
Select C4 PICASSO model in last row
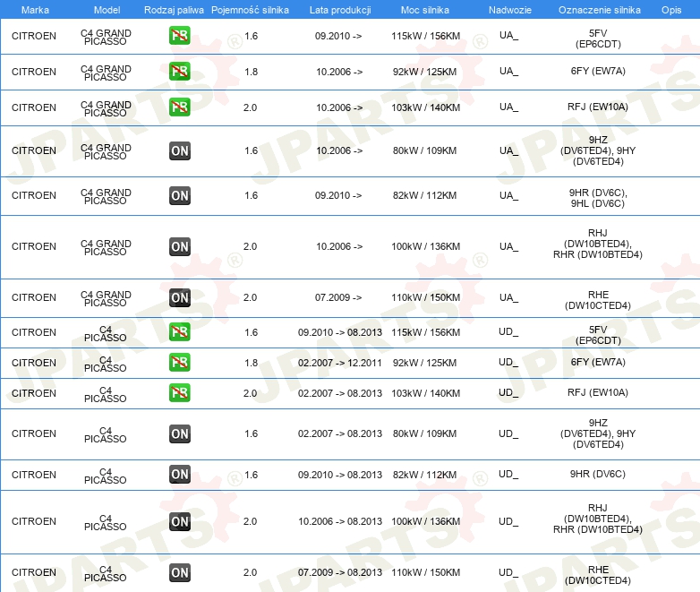[x=106, y=574]
